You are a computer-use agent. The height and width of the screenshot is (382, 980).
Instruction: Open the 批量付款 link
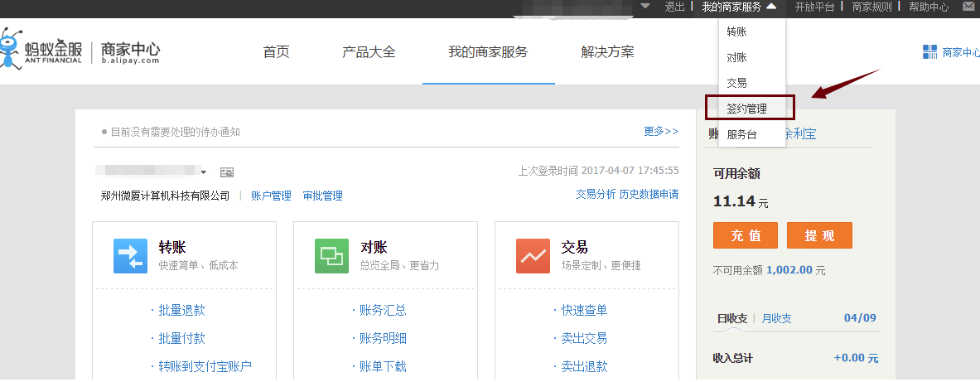pos(181,338)
